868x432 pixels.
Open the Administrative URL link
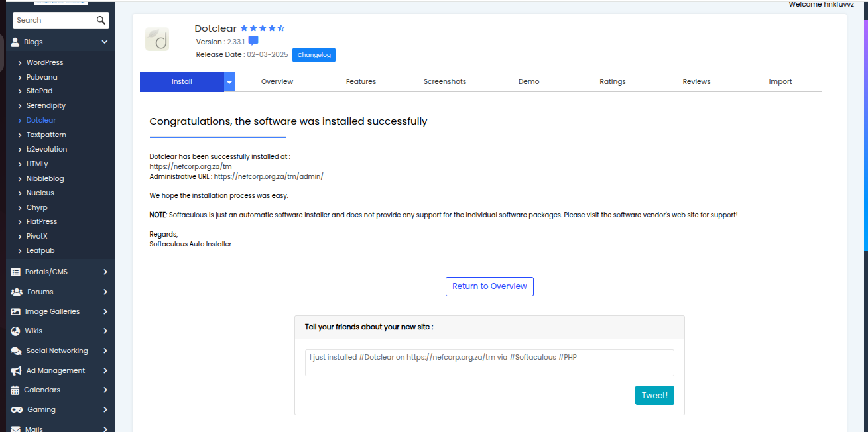pos(269,177)
